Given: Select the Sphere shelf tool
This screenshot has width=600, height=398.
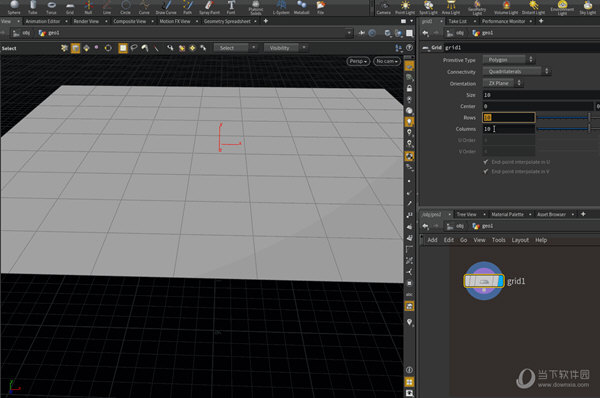Looking at the screenshot, I should (x=14, y=7).
